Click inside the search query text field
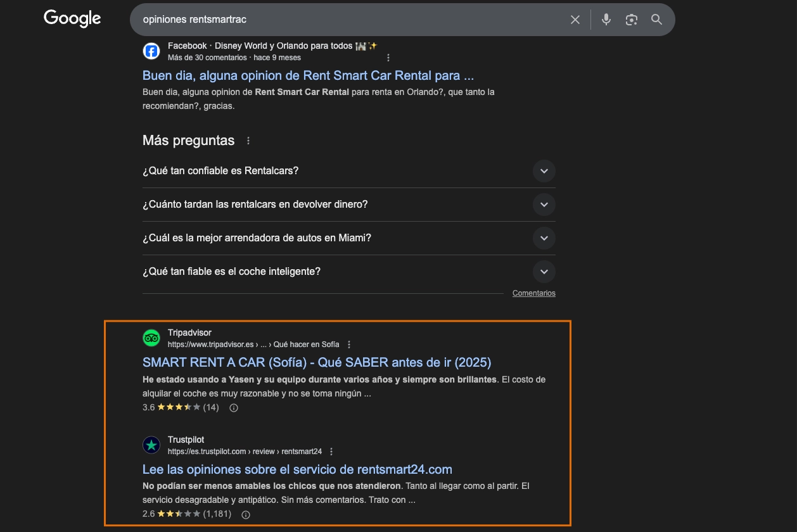 click(x=348, y=20)
